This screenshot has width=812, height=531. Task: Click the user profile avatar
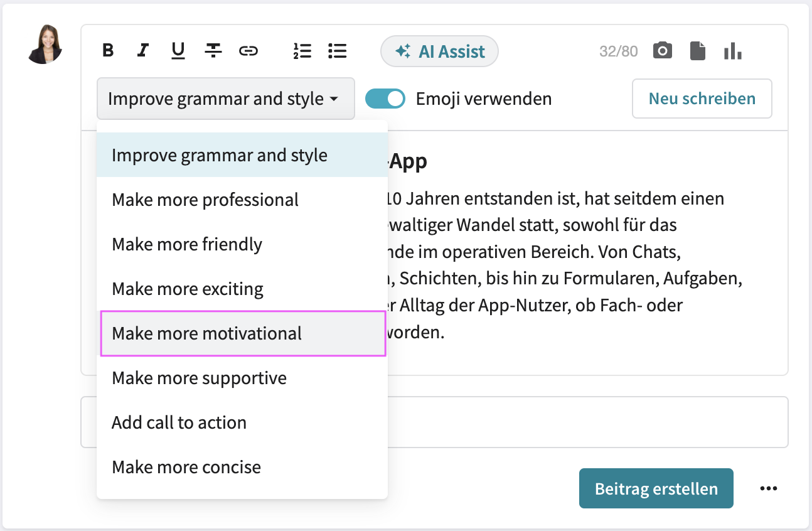tap(45, 46)
